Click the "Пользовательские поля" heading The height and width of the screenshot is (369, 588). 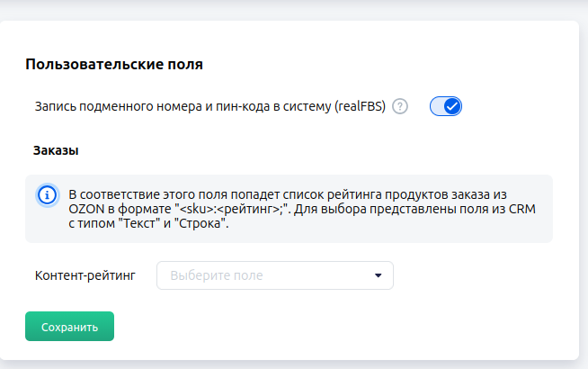coord(114,65)
